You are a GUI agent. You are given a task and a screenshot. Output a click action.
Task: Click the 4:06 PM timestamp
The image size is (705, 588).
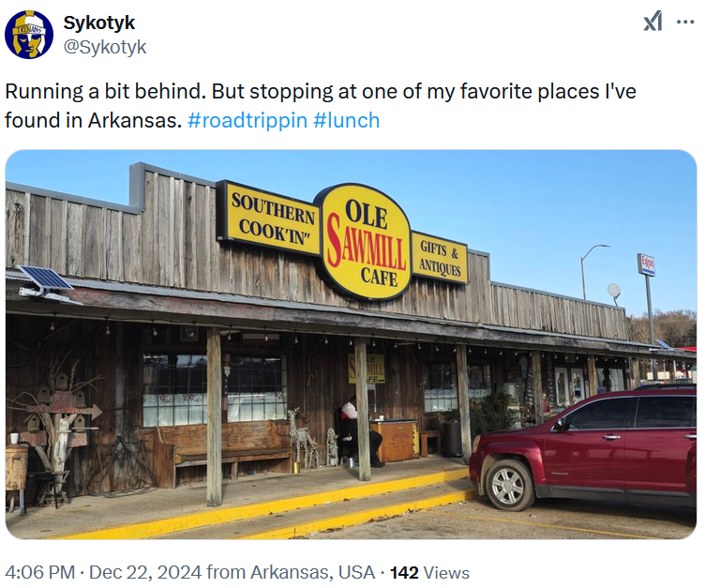pyautogui.click(x=40, y=572)
